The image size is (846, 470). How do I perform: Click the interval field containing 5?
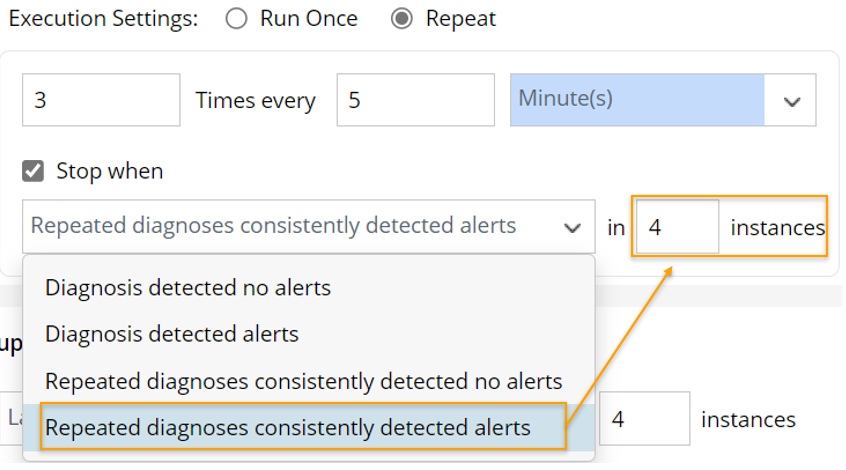point(415,100)
